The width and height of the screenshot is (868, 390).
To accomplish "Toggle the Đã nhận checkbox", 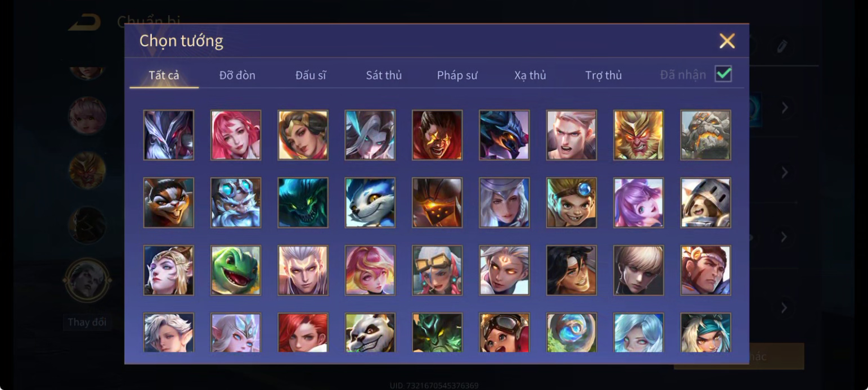I will pyautogui.click(x=723, y=74).
